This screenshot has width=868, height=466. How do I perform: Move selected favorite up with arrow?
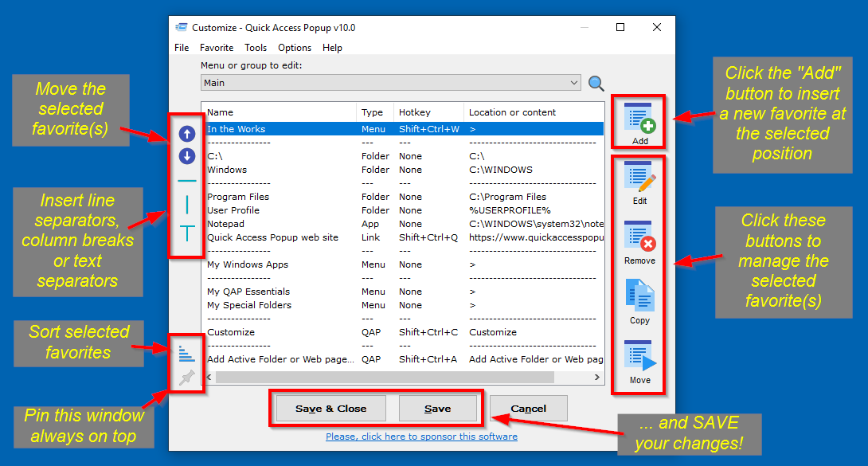click(186, 134)
